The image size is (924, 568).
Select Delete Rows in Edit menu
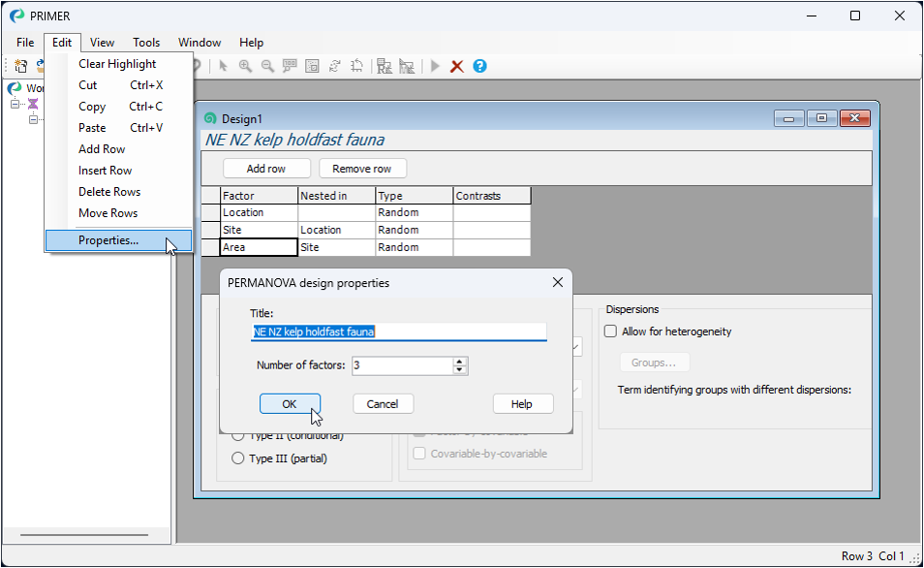click(x=109, y=192)
